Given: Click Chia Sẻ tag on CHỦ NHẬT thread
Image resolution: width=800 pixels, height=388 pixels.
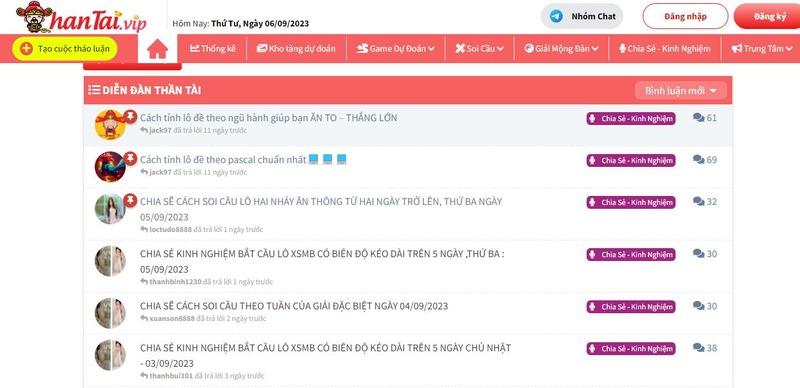Looking at the screenshot, I should coord(631,349).
